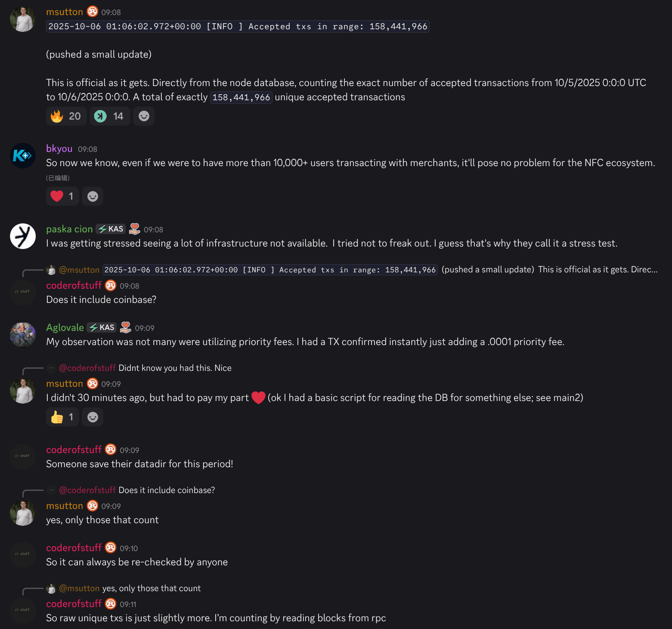Click add reaction smiley beside the thumbs up
The image size is (672, 629).
point(93,417)
